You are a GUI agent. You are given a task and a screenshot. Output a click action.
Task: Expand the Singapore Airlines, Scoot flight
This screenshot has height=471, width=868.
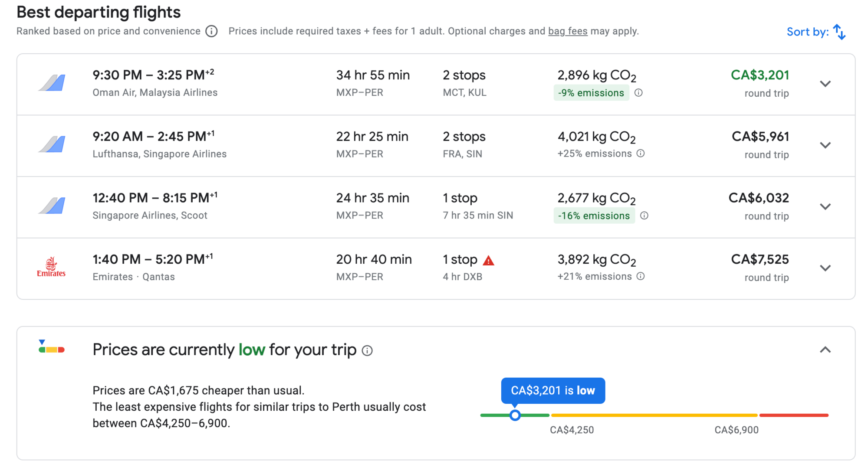point(825,206)
